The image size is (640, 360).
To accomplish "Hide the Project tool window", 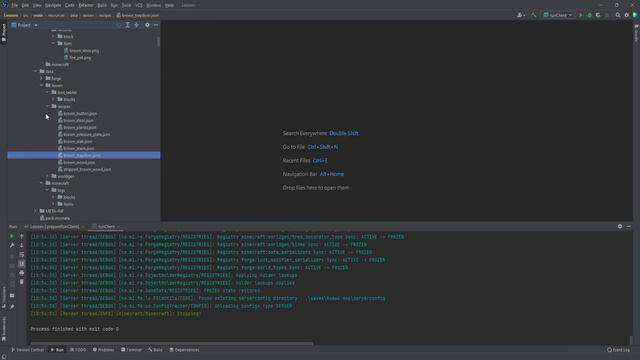I will point(156,25).
